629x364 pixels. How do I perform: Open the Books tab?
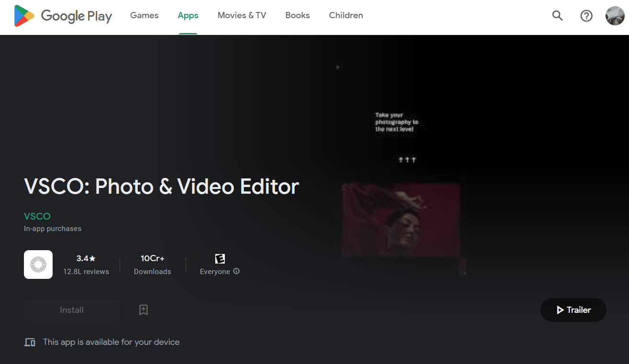tap(298, 16)
